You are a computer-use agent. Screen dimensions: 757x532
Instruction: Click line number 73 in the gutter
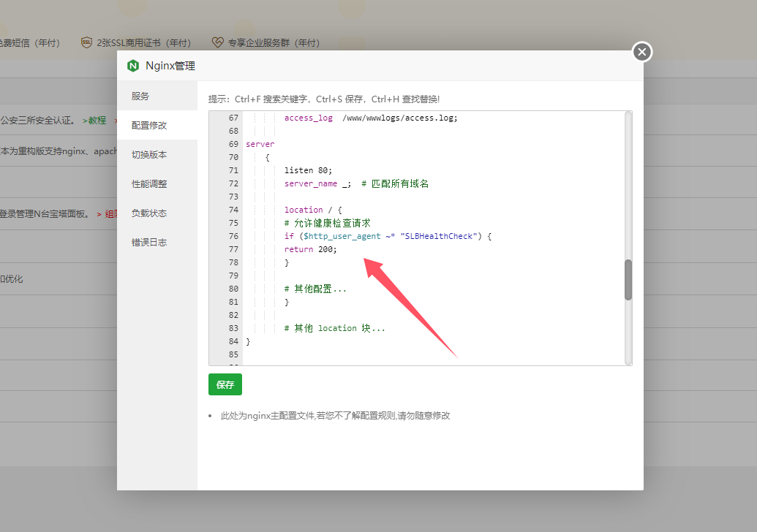point(233,197)
